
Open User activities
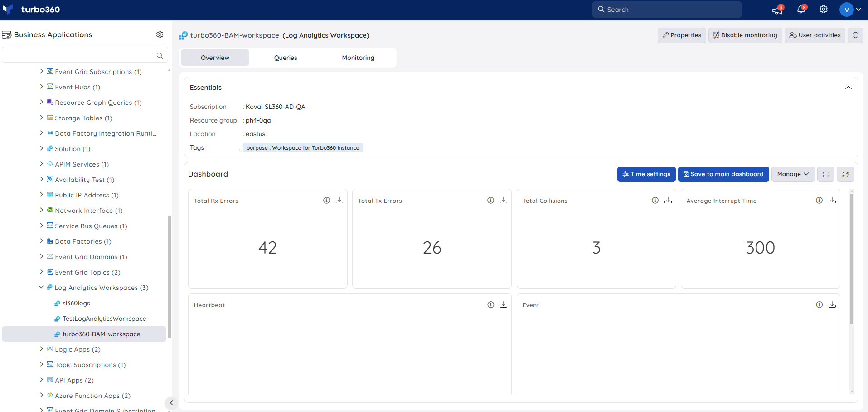pyautogui.click(x=815, y=35)
